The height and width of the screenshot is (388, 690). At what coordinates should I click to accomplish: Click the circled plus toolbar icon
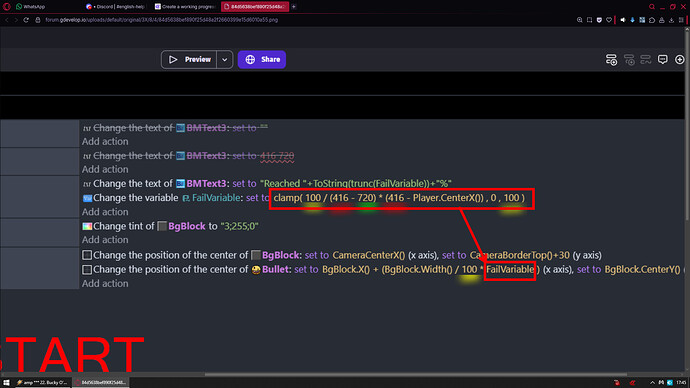coord(679,60)
